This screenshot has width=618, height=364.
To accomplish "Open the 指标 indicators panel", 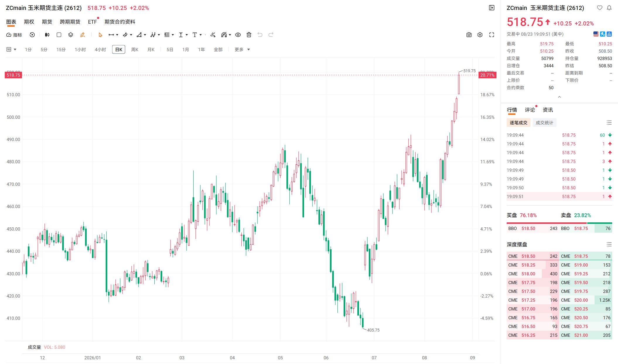I will coord(14,35).
